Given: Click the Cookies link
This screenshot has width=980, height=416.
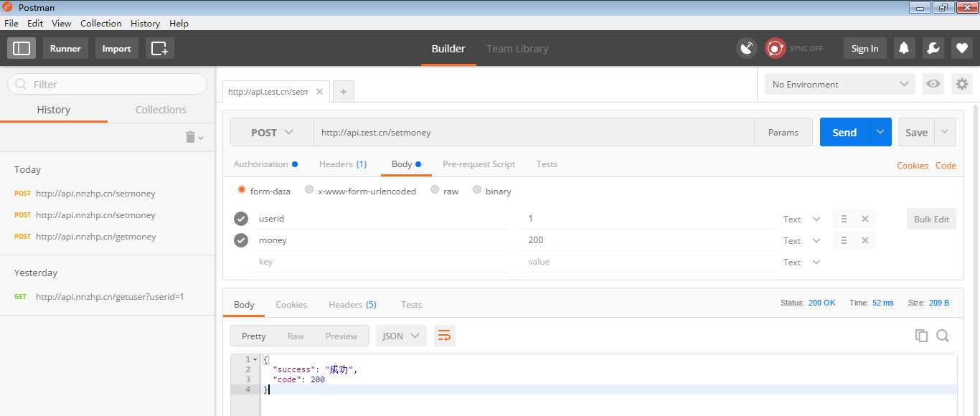Looking at the screenshot, I should [x=913, y=166].
